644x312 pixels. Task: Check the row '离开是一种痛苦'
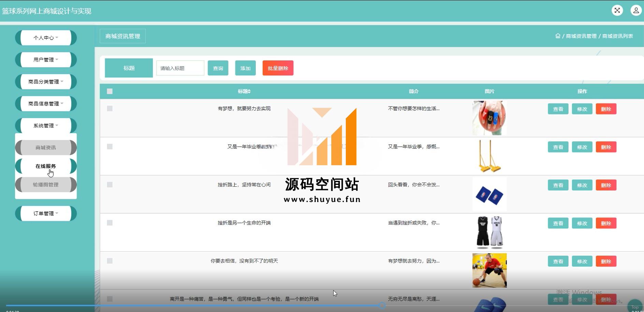(x=109, y=299)
